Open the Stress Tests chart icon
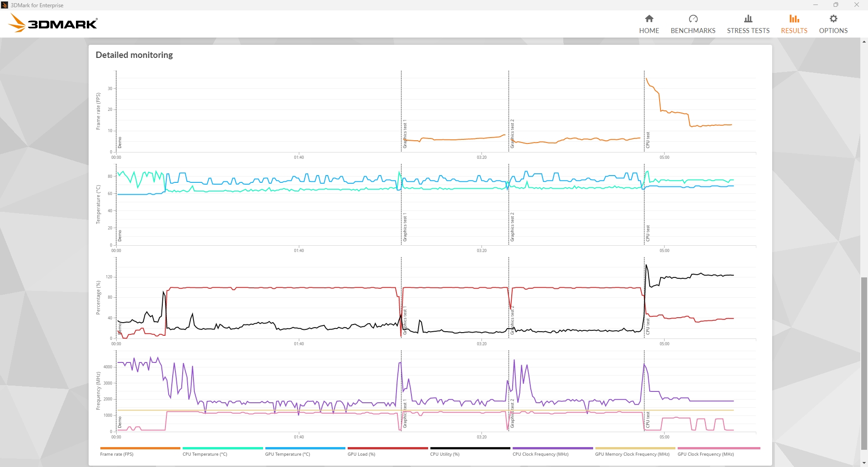Viewport: 868px width, 467px height. pyautogui.click(x=748, y=19)
